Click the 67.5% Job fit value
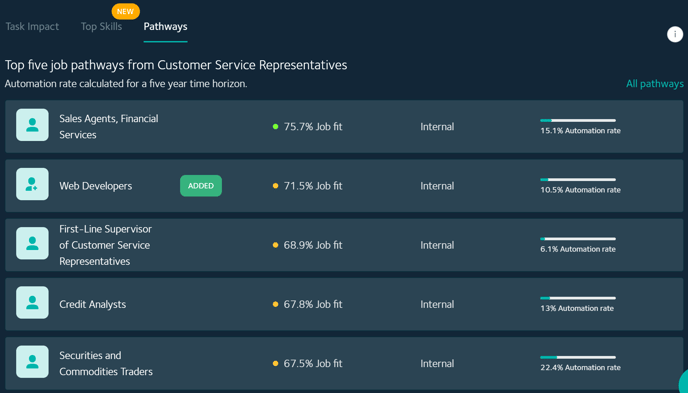The width and height of the screenshot is (688, 393). tap(313, 364)
